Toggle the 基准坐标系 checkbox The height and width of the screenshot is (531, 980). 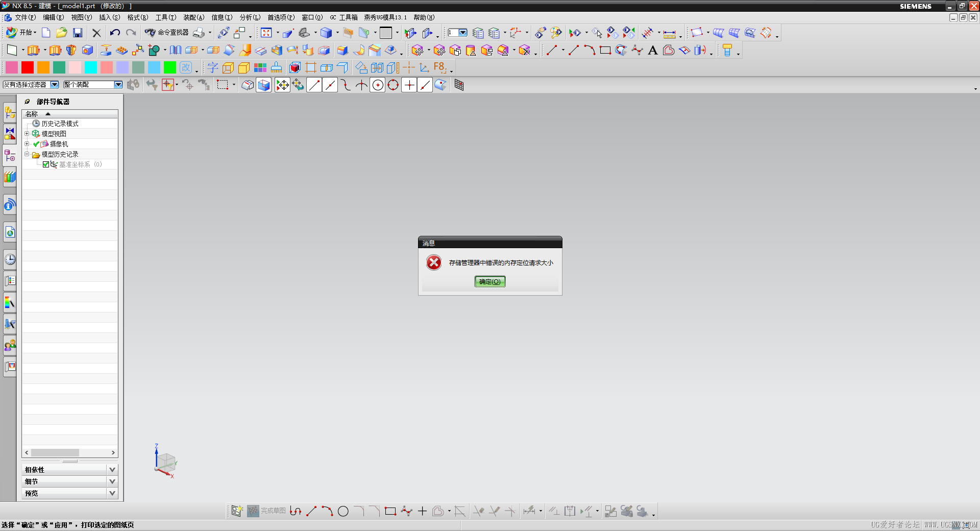[x=46, y=164]
